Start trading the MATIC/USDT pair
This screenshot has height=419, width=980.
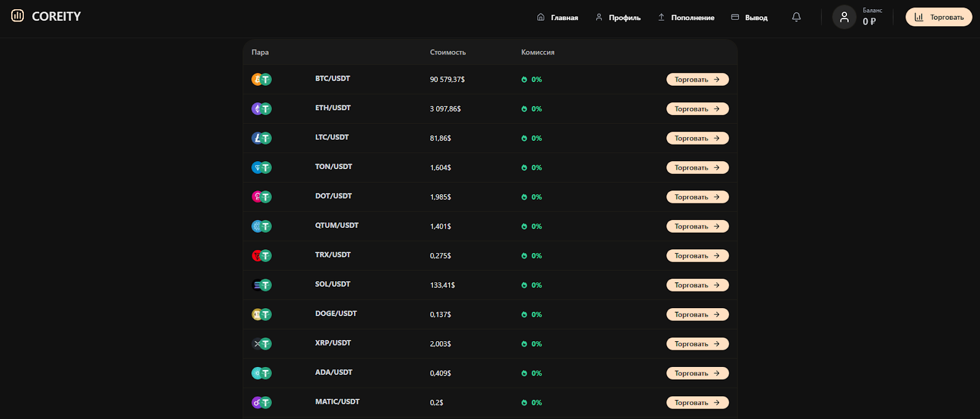(x=697, y=403)
